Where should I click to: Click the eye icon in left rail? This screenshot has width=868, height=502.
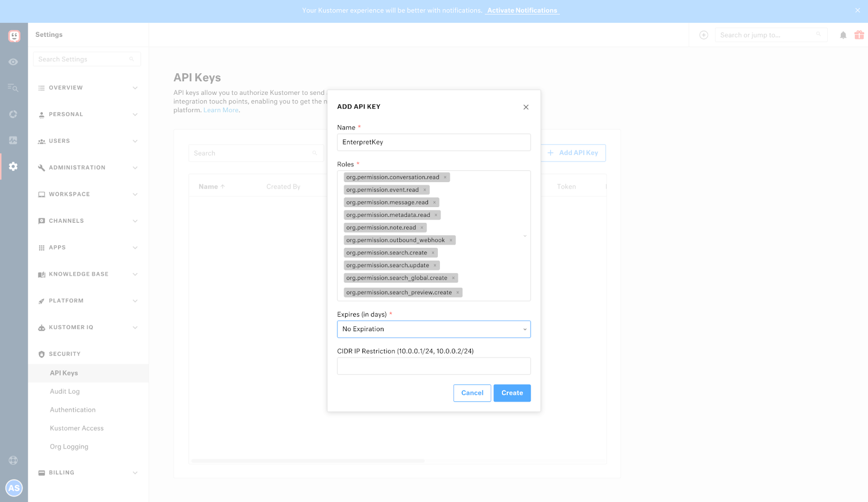(x=14, y=62)
